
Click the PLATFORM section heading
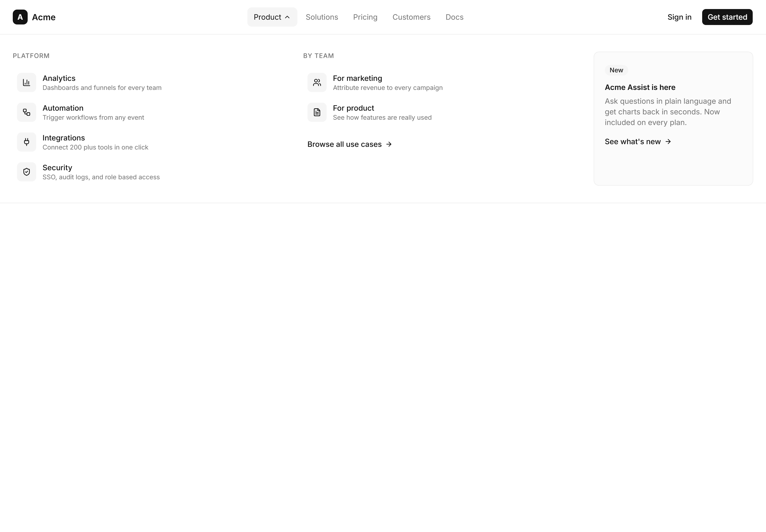[31, 56]
